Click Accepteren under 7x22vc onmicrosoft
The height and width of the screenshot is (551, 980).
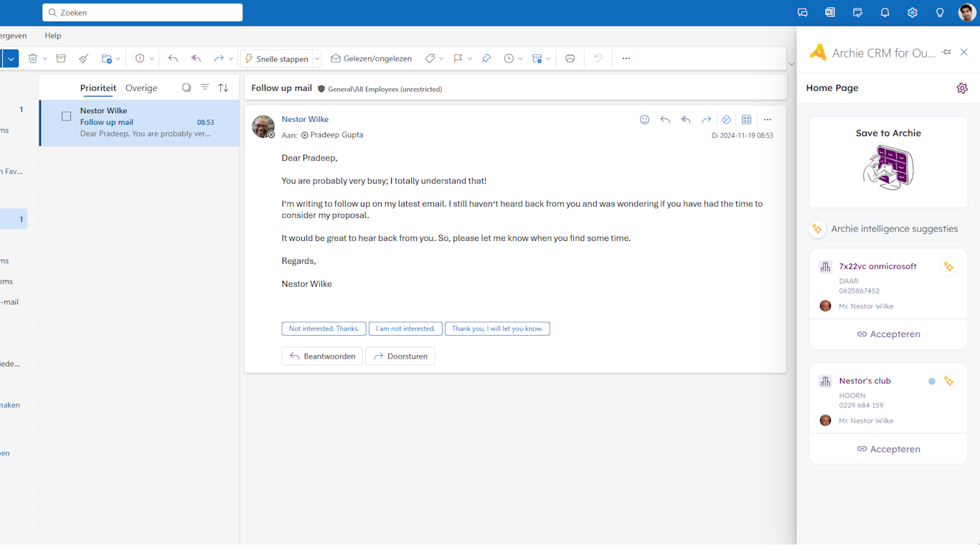(x=888, y=334)
